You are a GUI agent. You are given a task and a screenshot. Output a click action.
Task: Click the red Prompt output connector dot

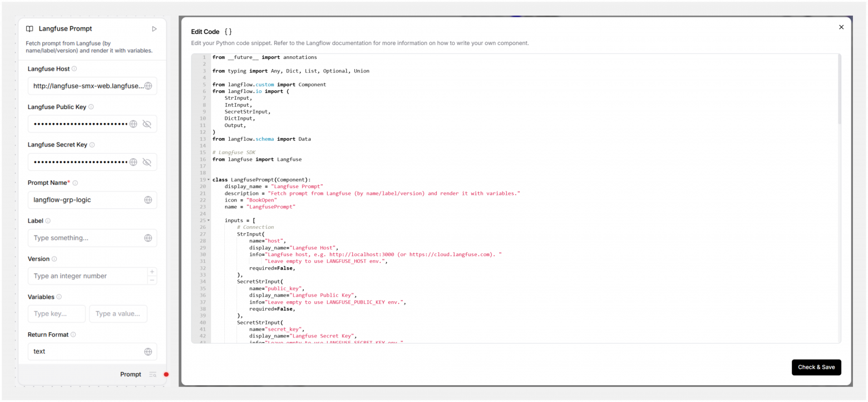click(166, 375)
